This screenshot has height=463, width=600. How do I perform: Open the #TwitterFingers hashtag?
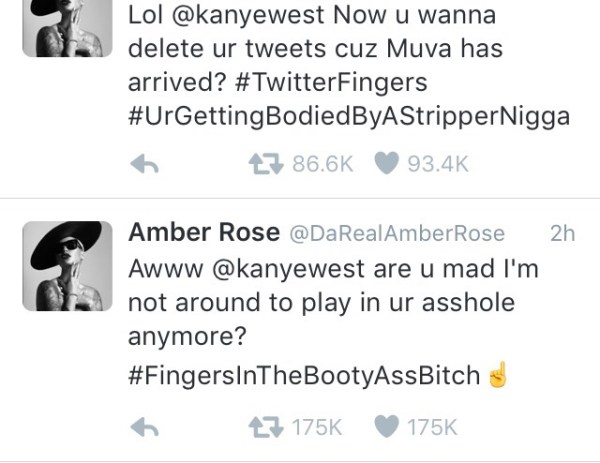(331, 83)
